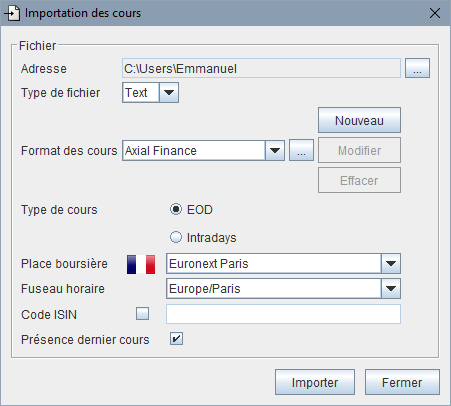This screenshot has width=451, height=406.
Task: Select the EOD radio button
Action: [176, 209]
